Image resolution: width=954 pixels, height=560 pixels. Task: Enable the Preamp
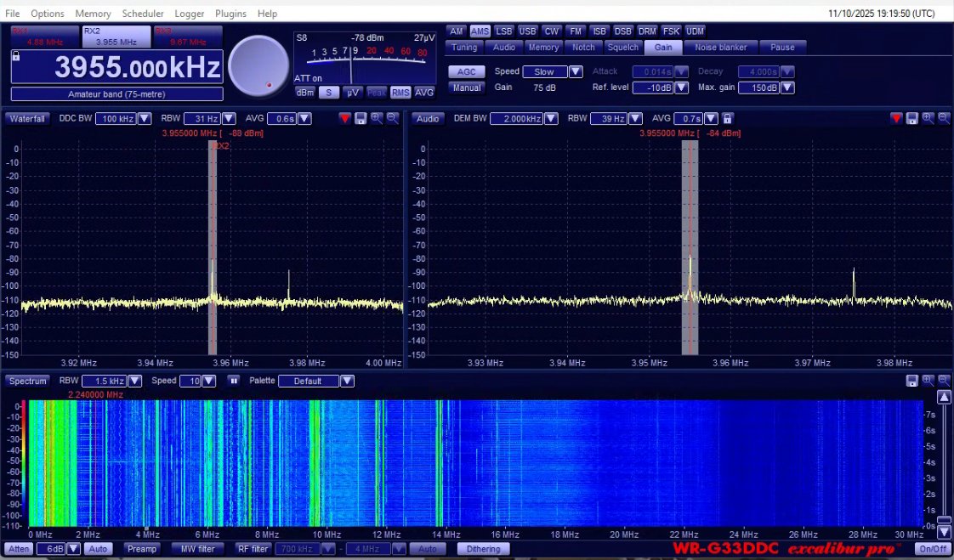point(142,549)
